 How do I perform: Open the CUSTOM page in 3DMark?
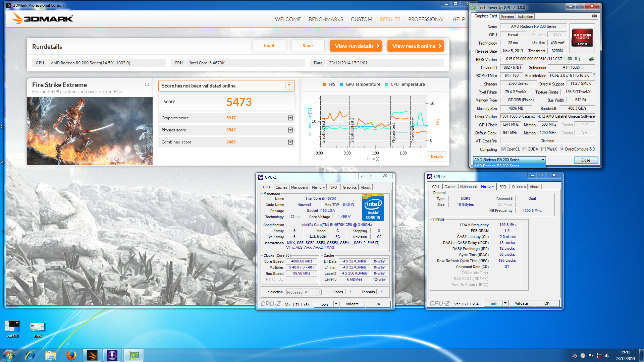click(361, 19)
